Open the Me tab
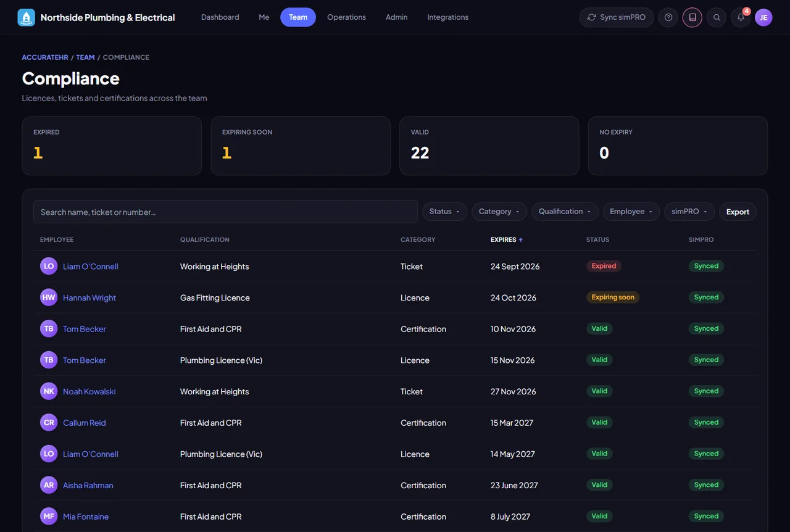 tap(264, 17)
